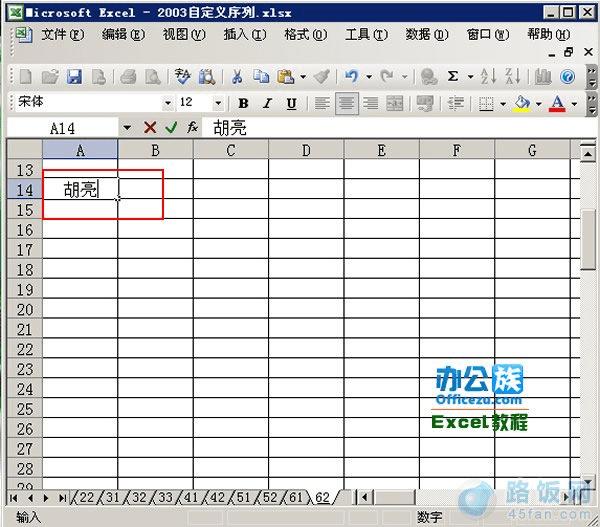Select column C header
Image resolution: width=600 pixels, height=527 pixels.
[x=231, y=150]
